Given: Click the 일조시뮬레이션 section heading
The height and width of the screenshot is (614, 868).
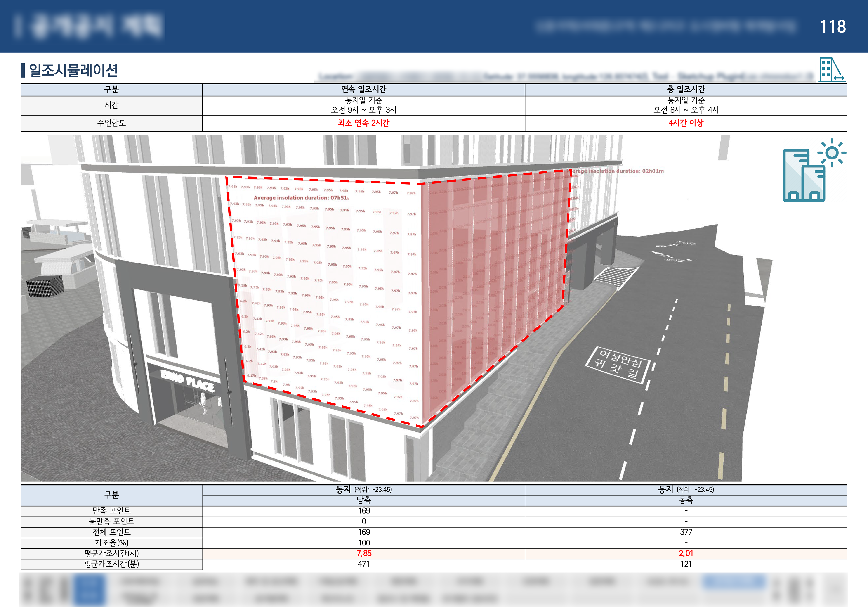Looking at the screenshot, I should tap(74, 70).
